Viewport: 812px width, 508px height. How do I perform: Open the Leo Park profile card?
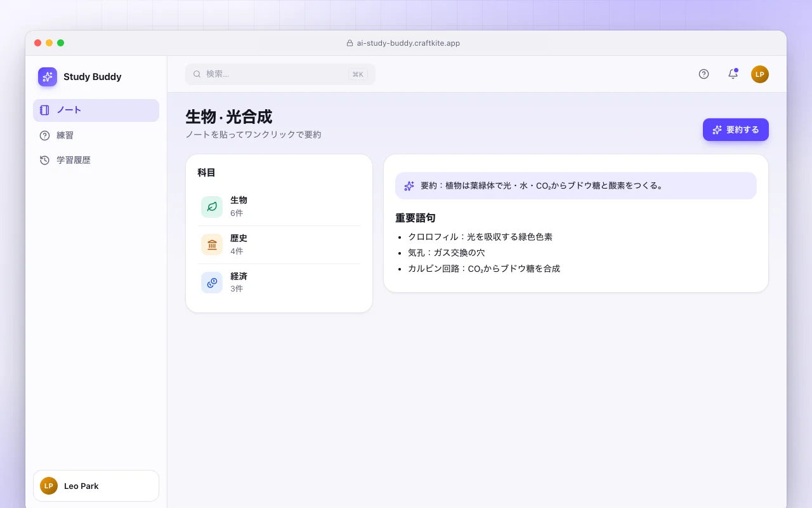pyautogui.click(x=96, y=486)
